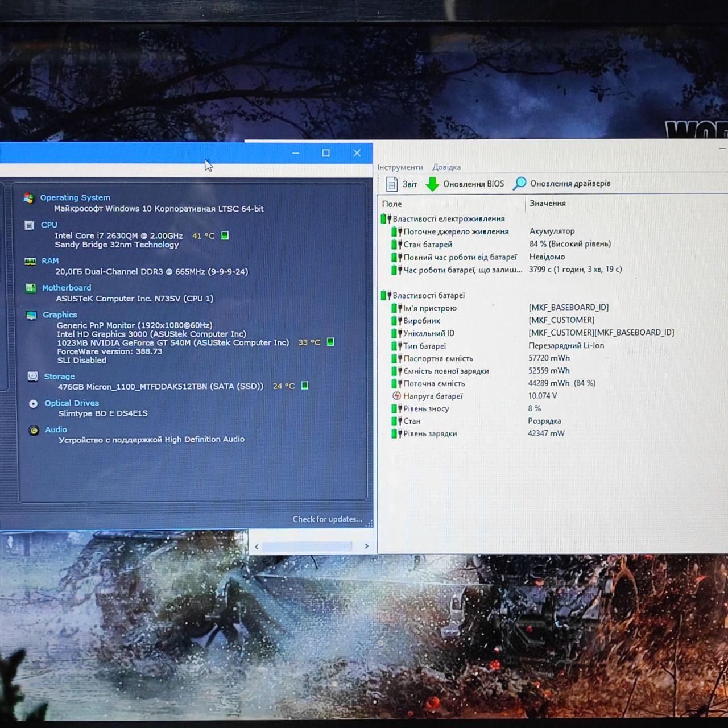Open the Graphics section link
Image resolution: width=728 pixels, height=728 pixels.
point(60,315)
